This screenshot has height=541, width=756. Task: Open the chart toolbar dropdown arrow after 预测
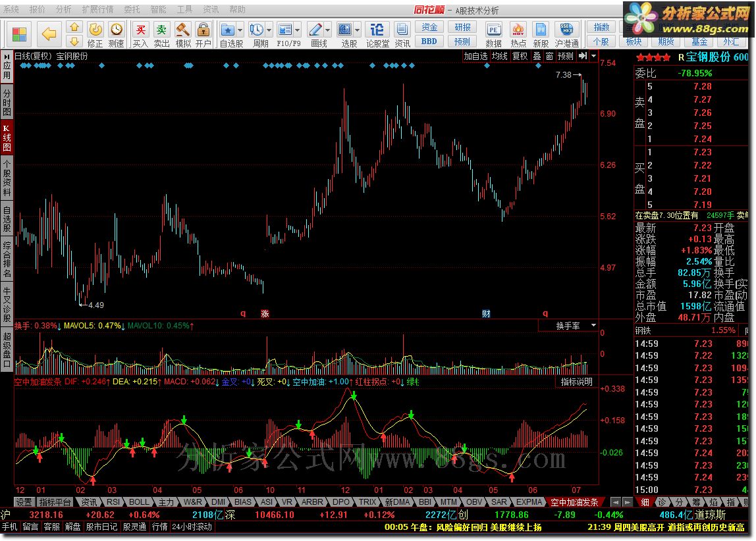click(x=593, y=56)
